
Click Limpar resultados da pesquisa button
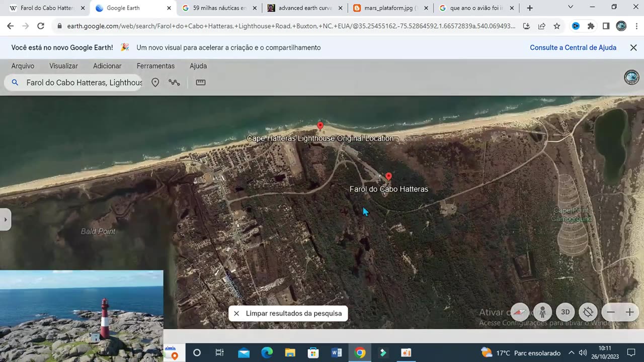[x=288, y=313]
